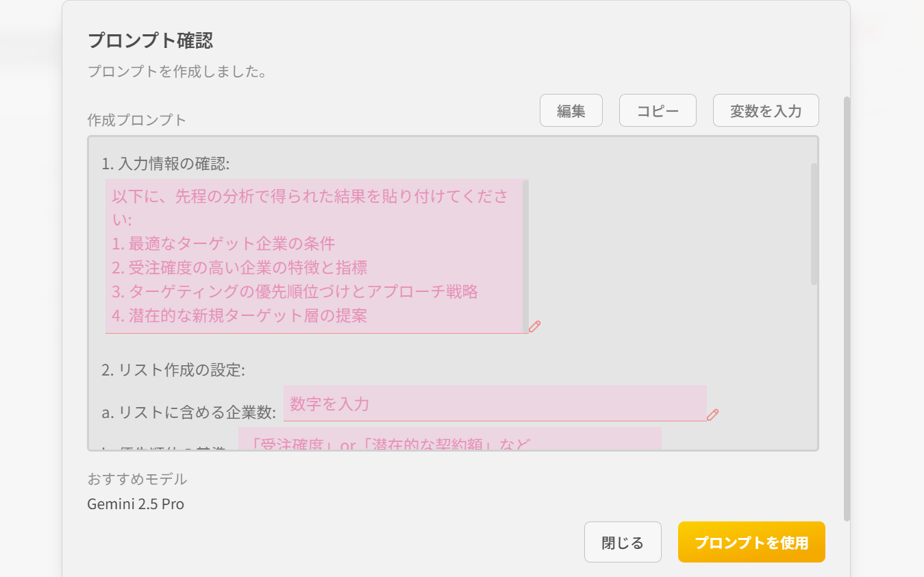
Task: Click the pencil icon next to 数字を入力 field
Action: pyautogui.click(x=712, y=415)
